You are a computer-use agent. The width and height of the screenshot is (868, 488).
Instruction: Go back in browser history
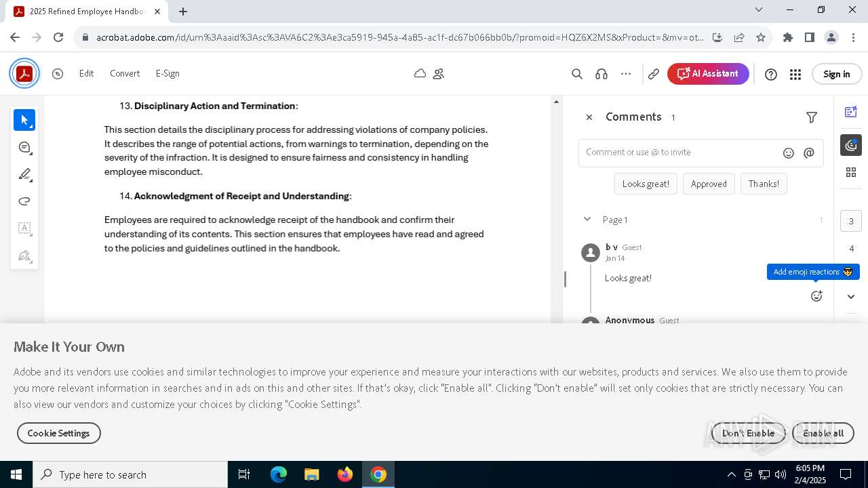click(x=15, y=37)
